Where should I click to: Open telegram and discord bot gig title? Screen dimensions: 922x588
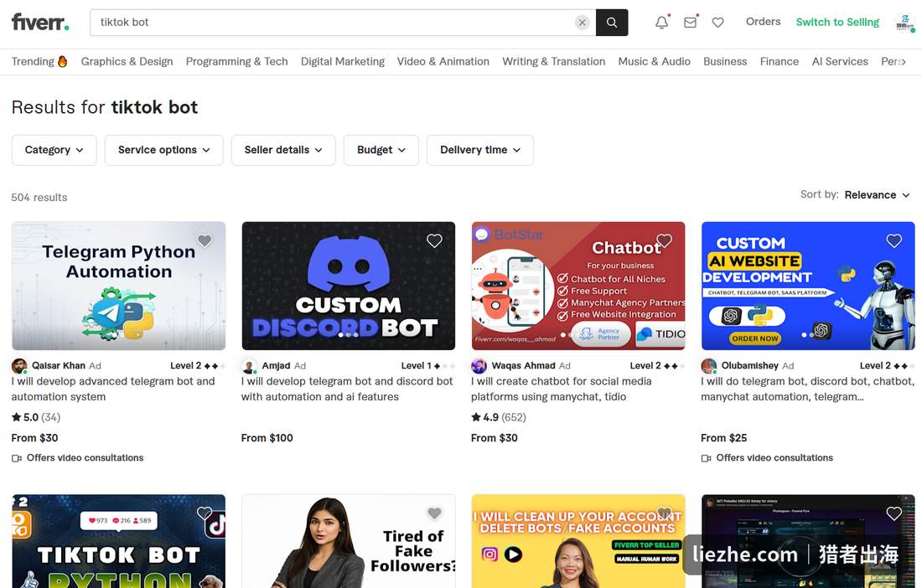[347, 389]
